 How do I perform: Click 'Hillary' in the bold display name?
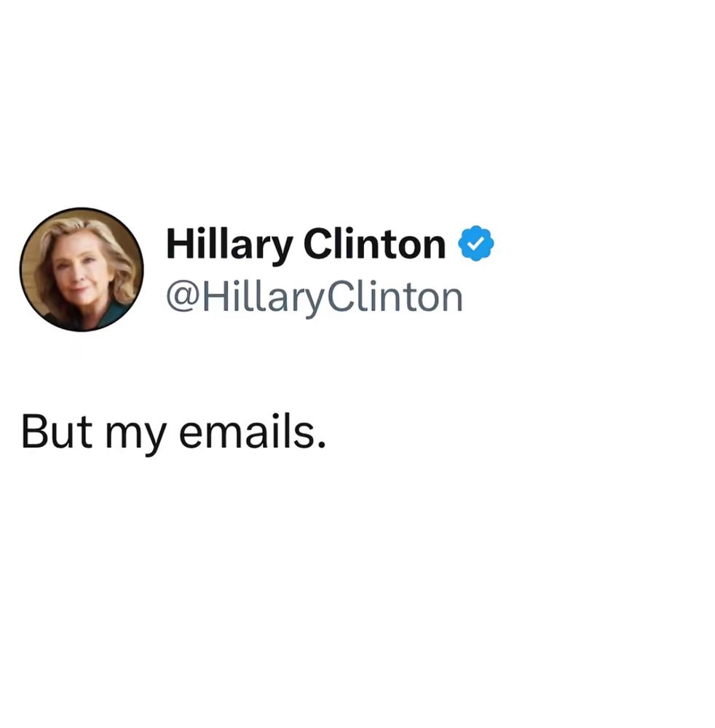[229, 245]
